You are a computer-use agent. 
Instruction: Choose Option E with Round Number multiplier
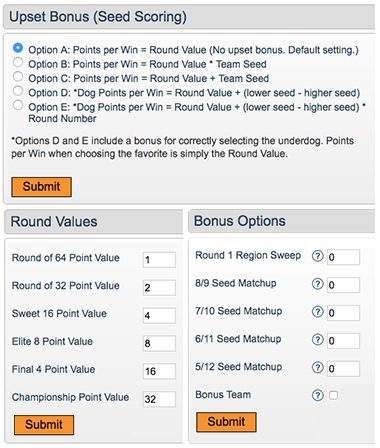18,105
